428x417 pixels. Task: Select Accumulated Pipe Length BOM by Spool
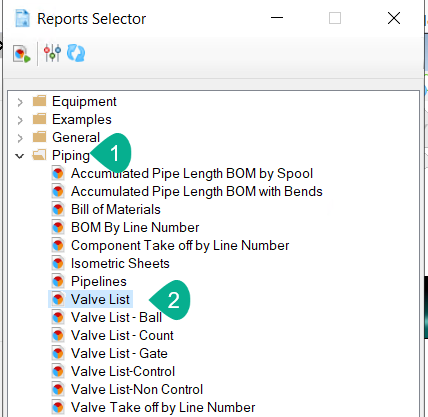(x=192, y=173)
